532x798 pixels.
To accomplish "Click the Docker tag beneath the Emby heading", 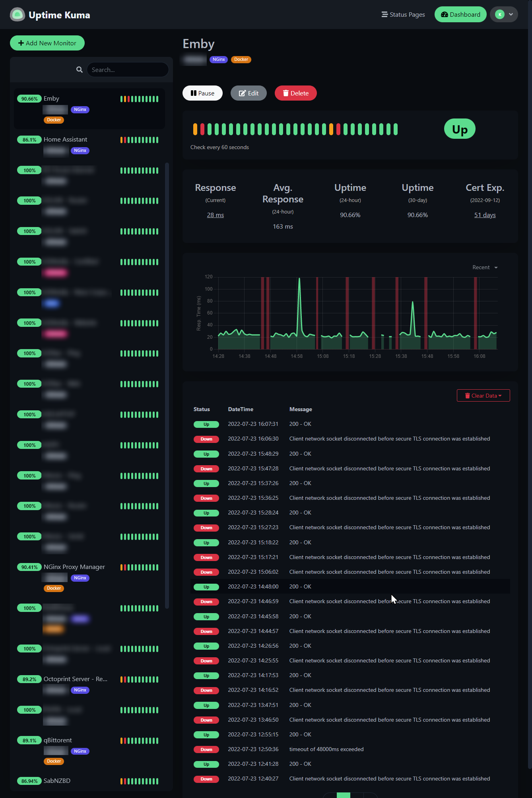I will [241, 60].
